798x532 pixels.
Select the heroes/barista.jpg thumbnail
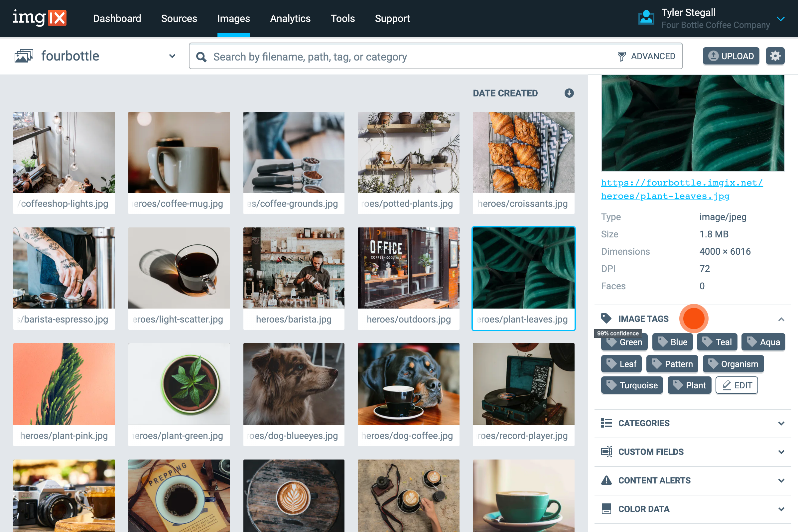(x=294, y=268)
